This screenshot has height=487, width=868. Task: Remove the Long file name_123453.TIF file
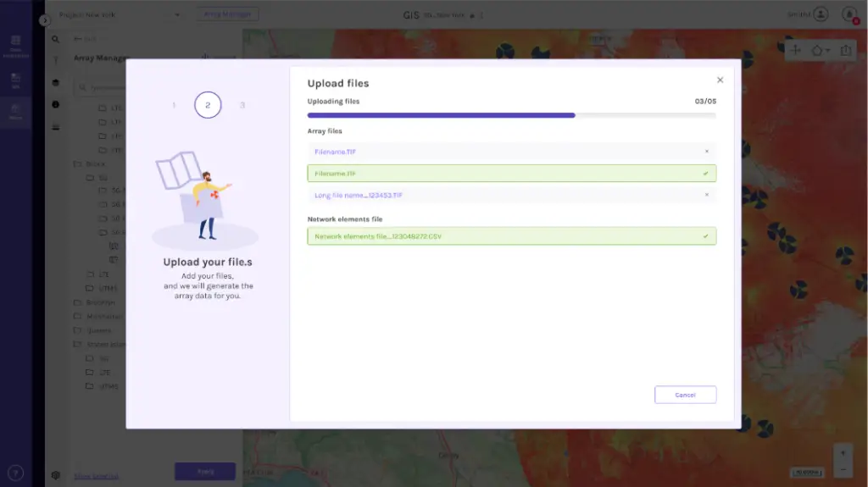(706, 195)
